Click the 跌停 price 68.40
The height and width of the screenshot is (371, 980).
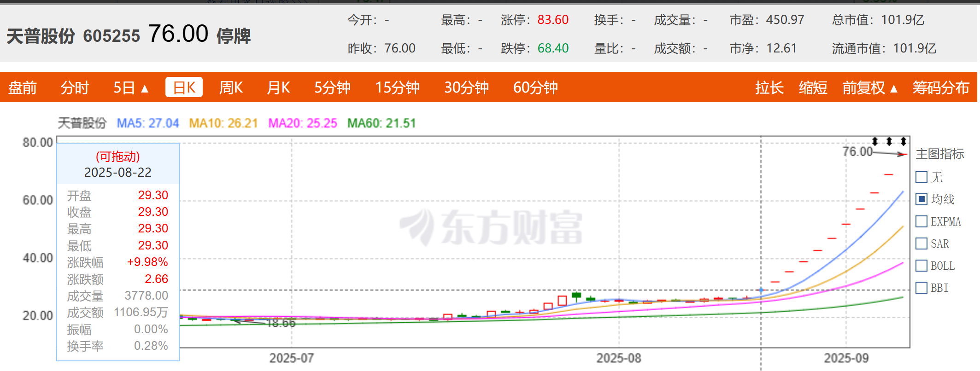pos(553,48)
